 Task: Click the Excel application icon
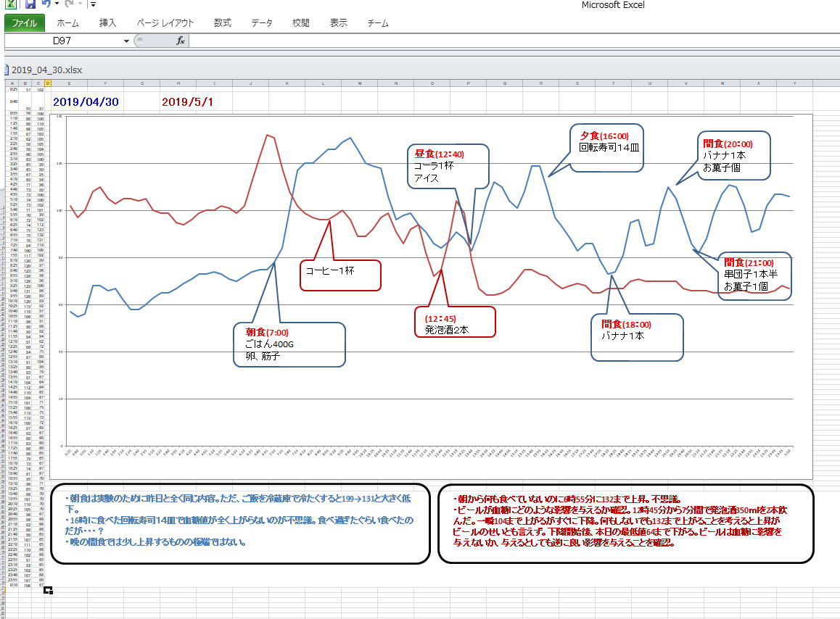(x=11, y=5)
